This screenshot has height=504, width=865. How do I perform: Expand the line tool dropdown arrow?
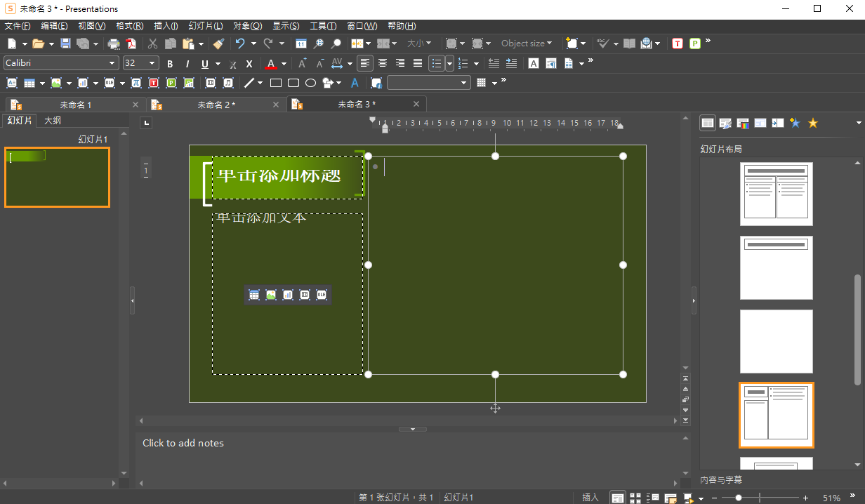tap(260, 83)
